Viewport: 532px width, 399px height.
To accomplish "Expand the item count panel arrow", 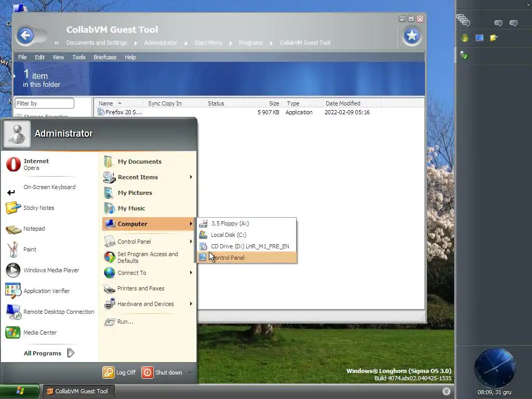I will coord(15,76).
